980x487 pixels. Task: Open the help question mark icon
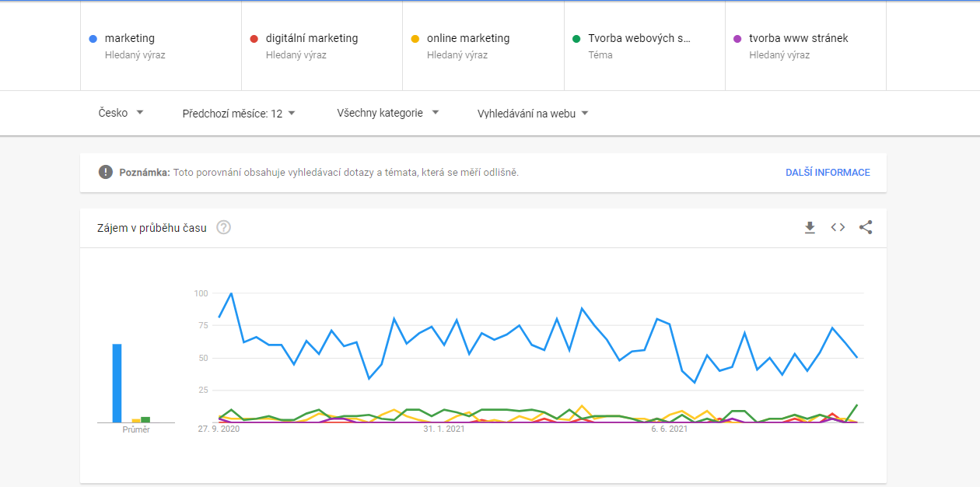click(223, 228)
